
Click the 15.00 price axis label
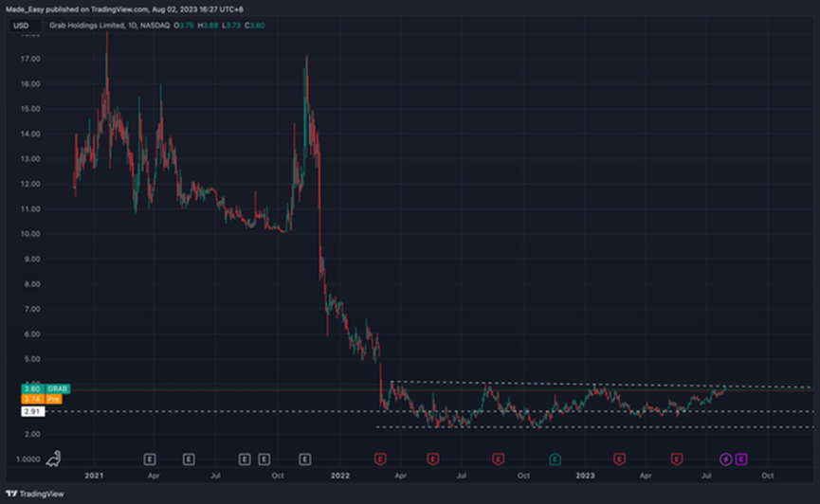[30, 109]
